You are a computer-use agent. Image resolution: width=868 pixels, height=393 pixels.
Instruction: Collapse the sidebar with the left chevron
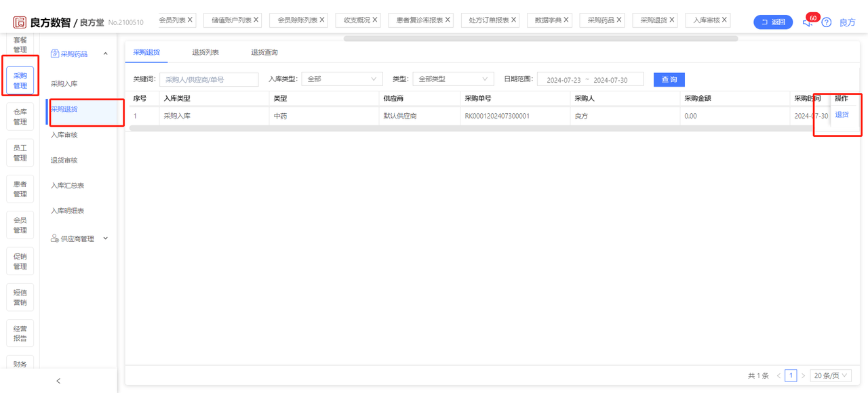(58, 381)
